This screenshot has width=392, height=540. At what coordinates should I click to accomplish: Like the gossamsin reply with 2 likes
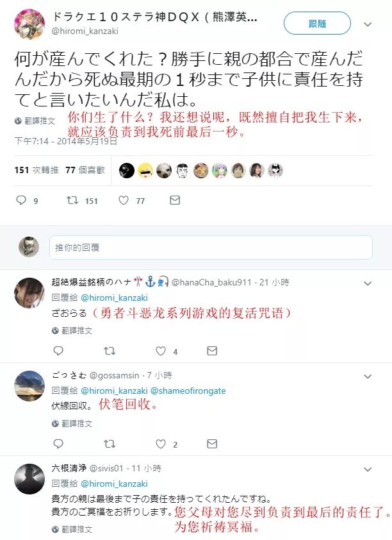(161, 444)
